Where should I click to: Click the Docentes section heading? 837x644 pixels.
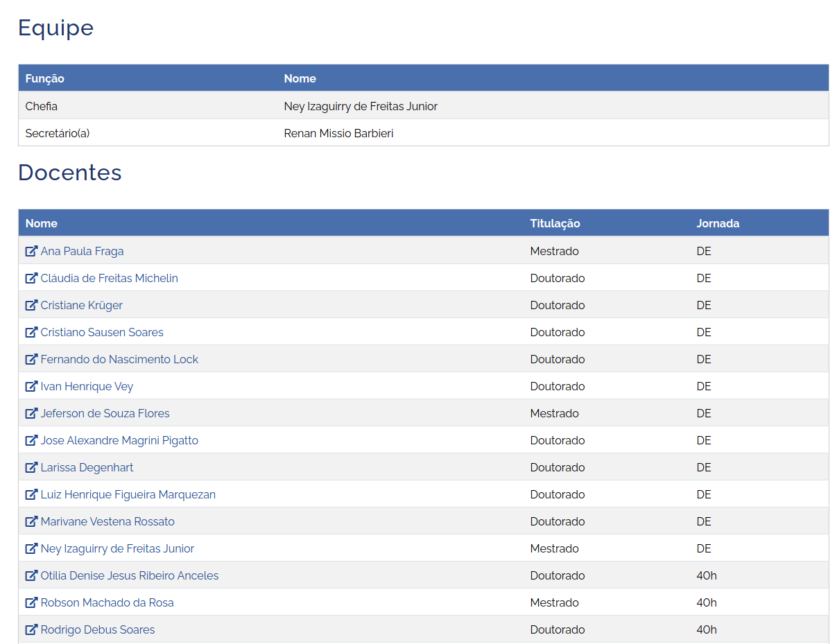click(x=70, y=173)
